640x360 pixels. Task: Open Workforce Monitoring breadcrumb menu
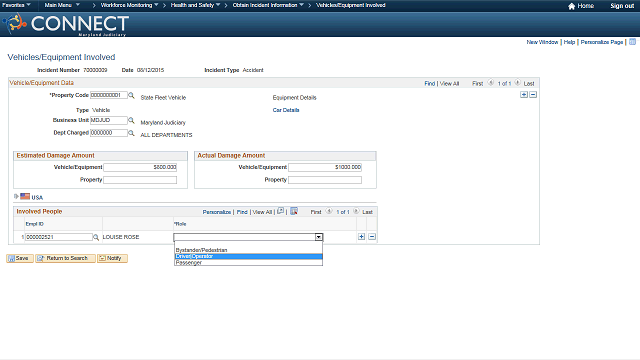[129, 5]
